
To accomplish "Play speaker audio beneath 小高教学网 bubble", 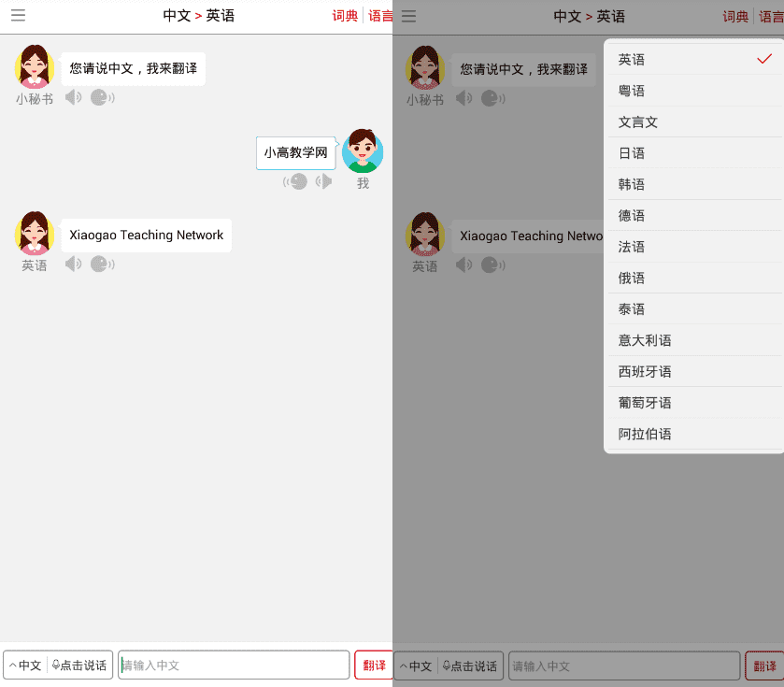I will pos(323,181).
